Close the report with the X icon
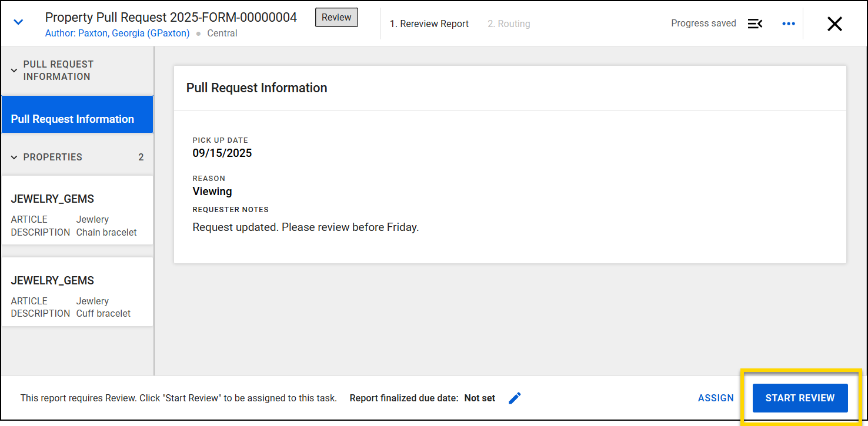 point(834,24)
